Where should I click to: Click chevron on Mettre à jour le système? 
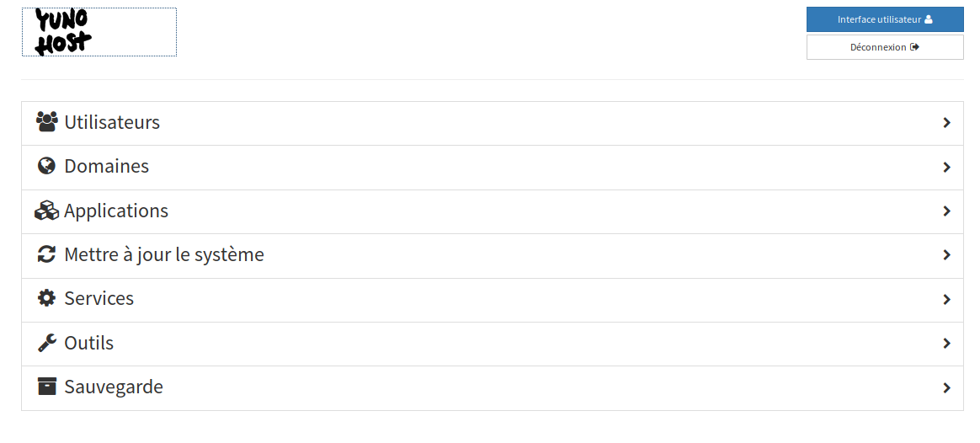tap(947, 255)
